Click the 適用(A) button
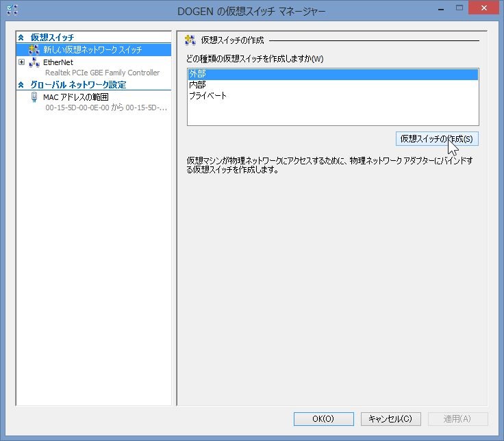 [x=457, y=418]
